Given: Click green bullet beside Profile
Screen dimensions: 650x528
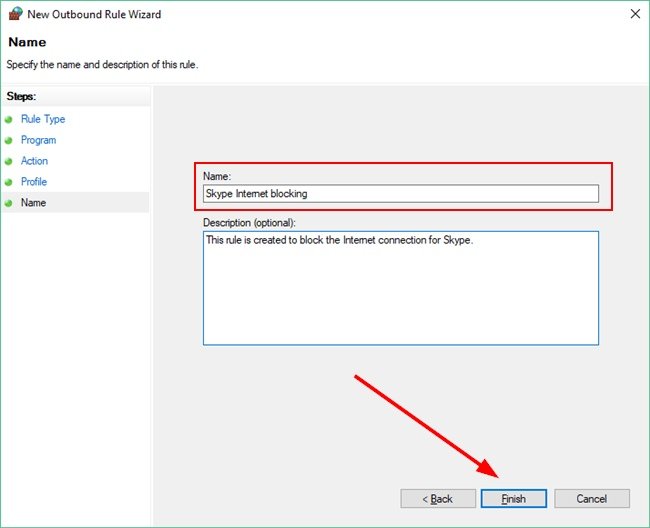Looking at the screenshot, I should click(9, 182).
